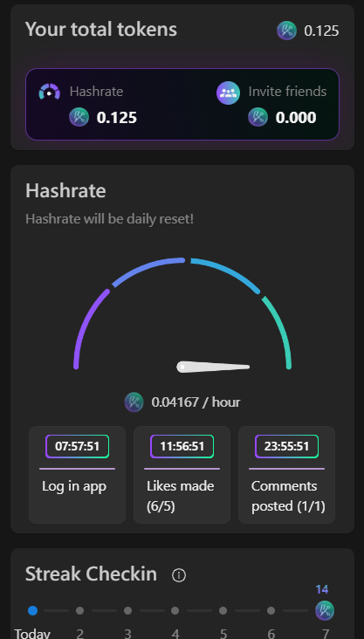Click the day 7 reward token icon
The image size is (364, 639).
pos(325,610)
